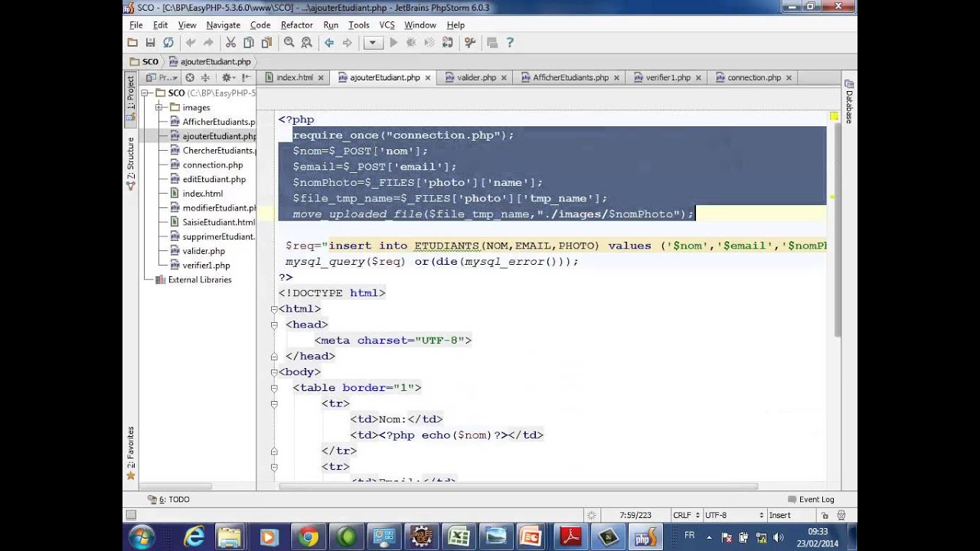
Task: Click the Redo arrow icon
Action: pos(207,43)
